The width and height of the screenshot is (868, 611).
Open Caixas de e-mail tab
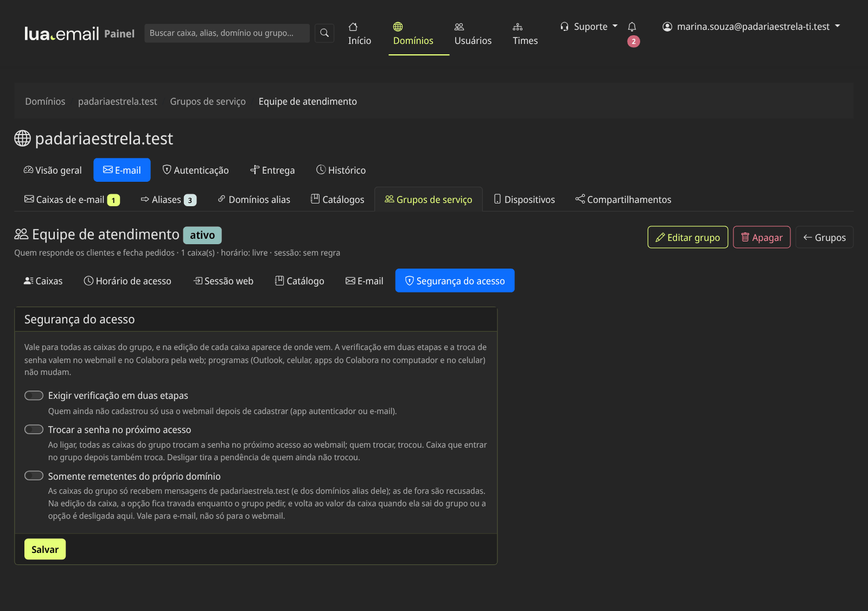pos(72,200)
